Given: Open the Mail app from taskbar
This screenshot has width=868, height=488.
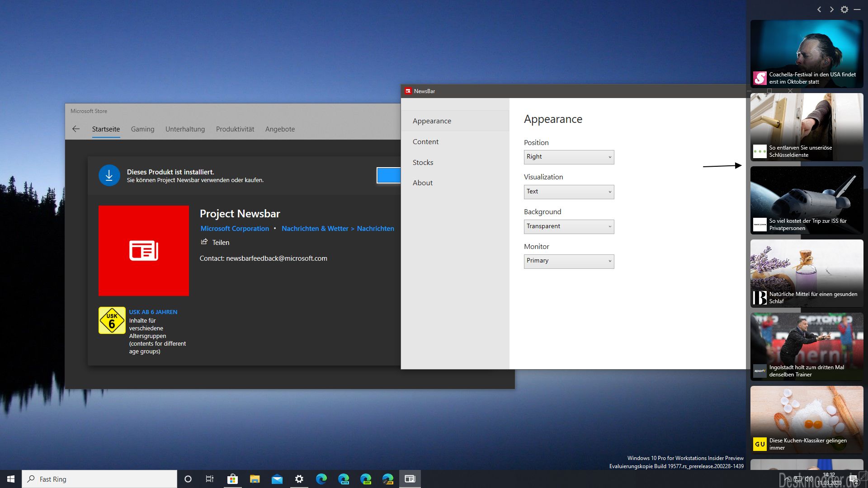Looking at the screenshot, I should click(x=277, y=479).
